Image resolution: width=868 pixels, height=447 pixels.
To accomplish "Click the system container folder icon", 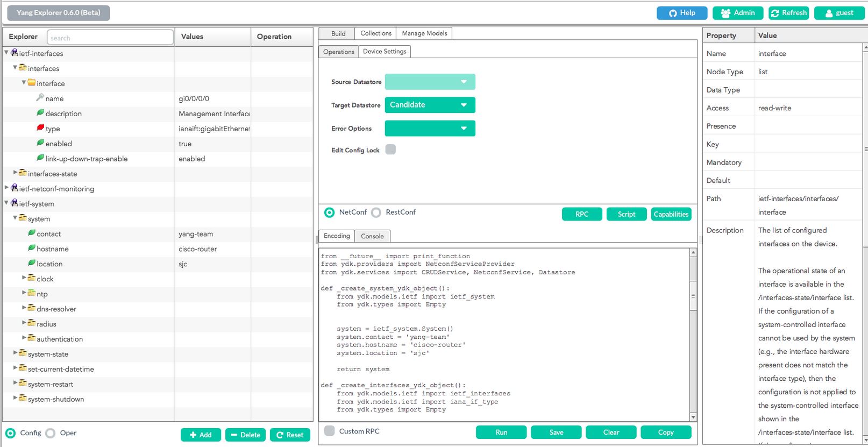I will 23,218.
